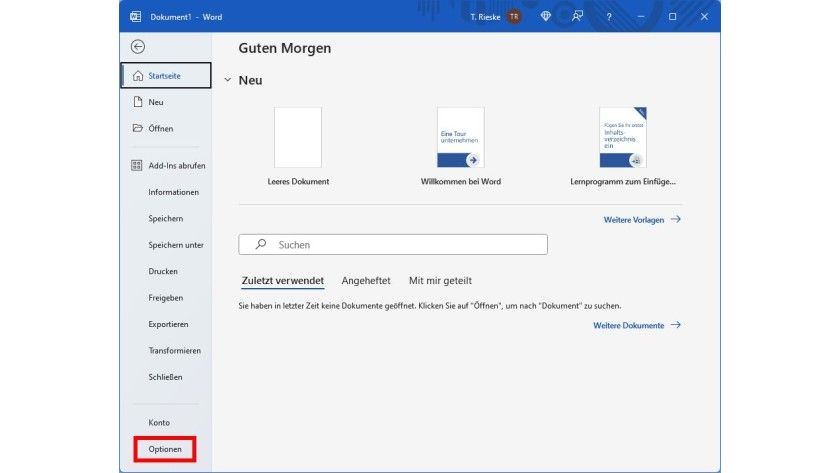Open the Optionen menu item
This screenshot has height=473, width=840.
point(165,449)
